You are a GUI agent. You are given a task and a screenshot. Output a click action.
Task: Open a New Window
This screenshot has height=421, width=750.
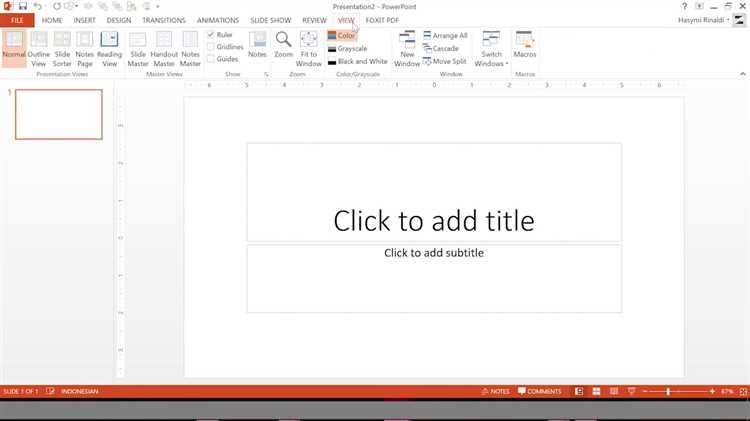407,48
